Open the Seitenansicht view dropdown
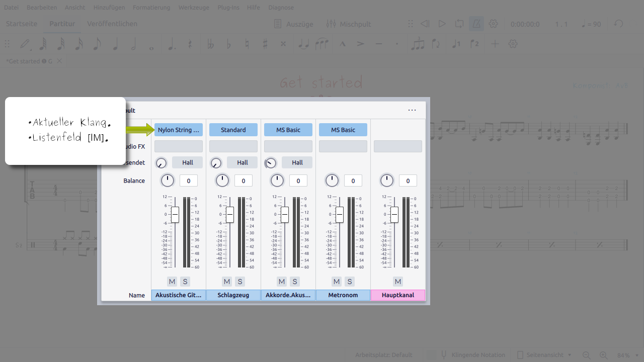 click(545, 355)
